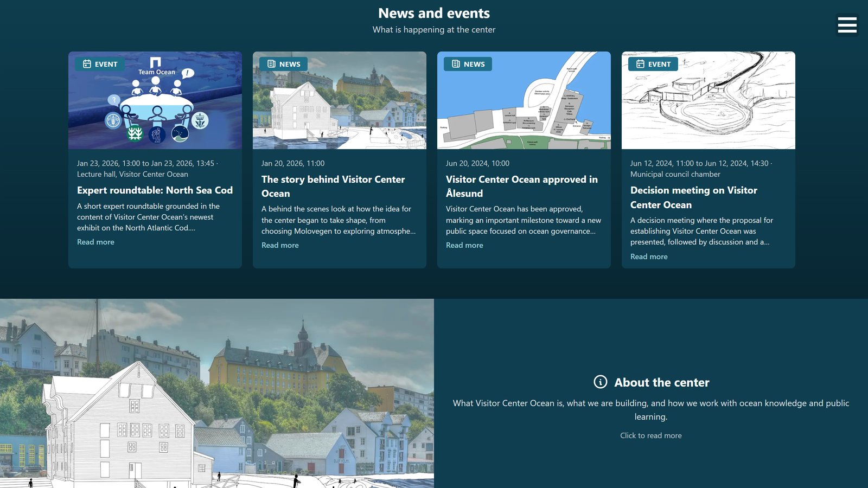The image size is (868, 488).
Task: Click Decision meeting card summary text
Action: 702,231
